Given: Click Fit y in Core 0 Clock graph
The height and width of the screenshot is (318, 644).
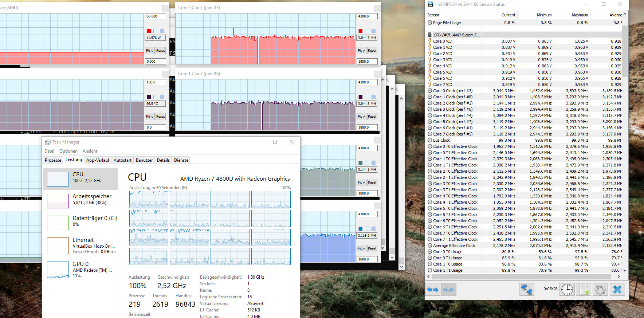Looking at the screenshot, I should (x=361, y=51).
